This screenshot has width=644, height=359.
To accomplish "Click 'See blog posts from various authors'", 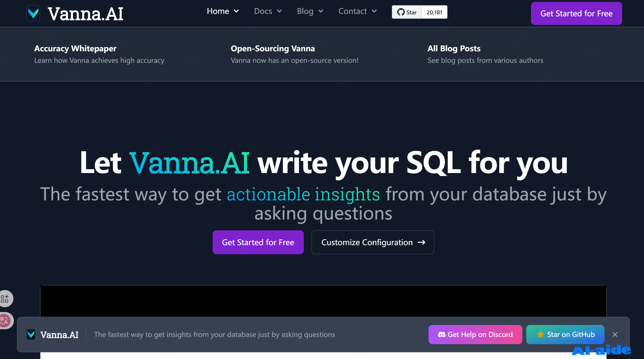I will pyautogui.click(x=485, y=60).
